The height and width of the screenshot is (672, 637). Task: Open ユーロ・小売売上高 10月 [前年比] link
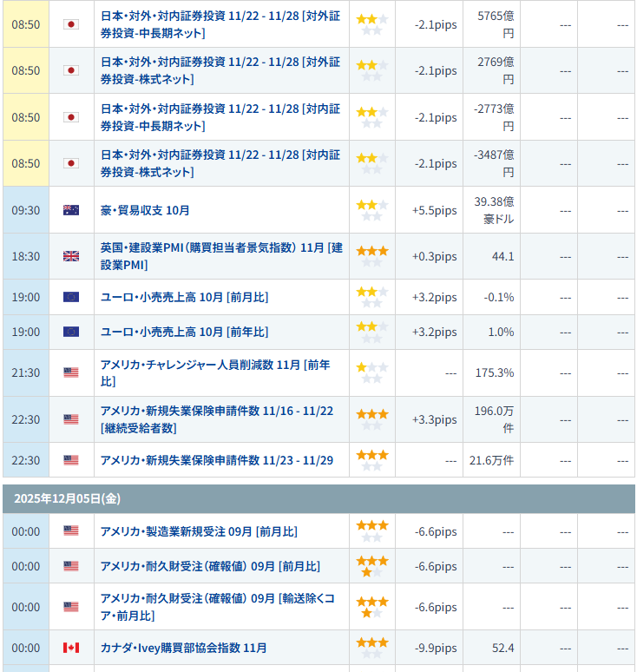184,332
